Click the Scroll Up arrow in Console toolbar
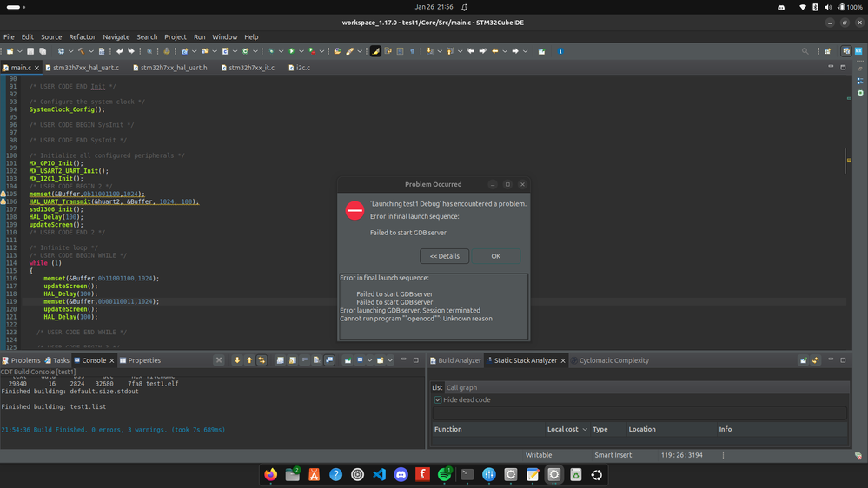The image size is (868, 488). point(249,360)
